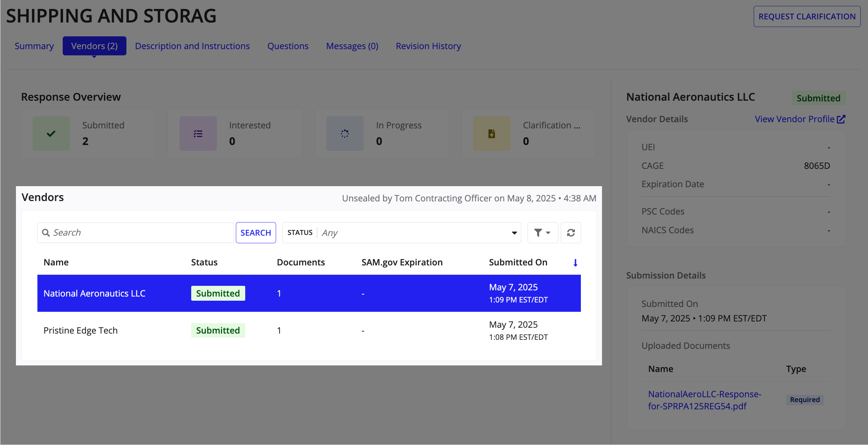Click the Required type badge
This screenshot has height=445, width=868.
tap(805, 400)
